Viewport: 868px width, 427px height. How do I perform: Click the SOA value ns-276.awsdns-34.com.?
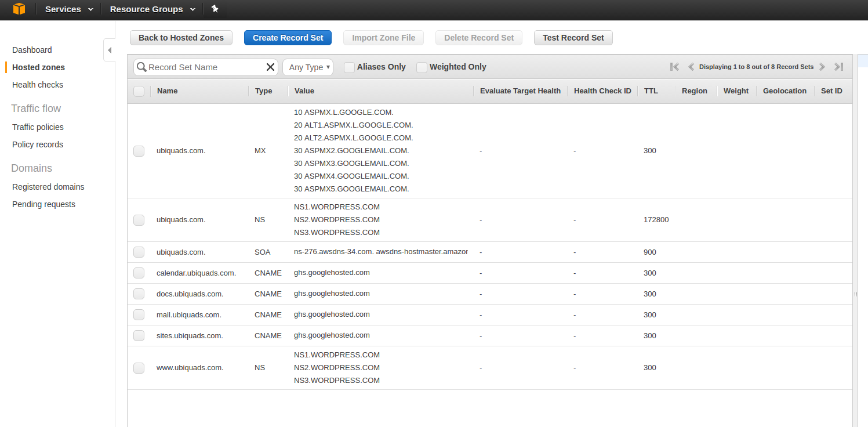click(381, 252)
